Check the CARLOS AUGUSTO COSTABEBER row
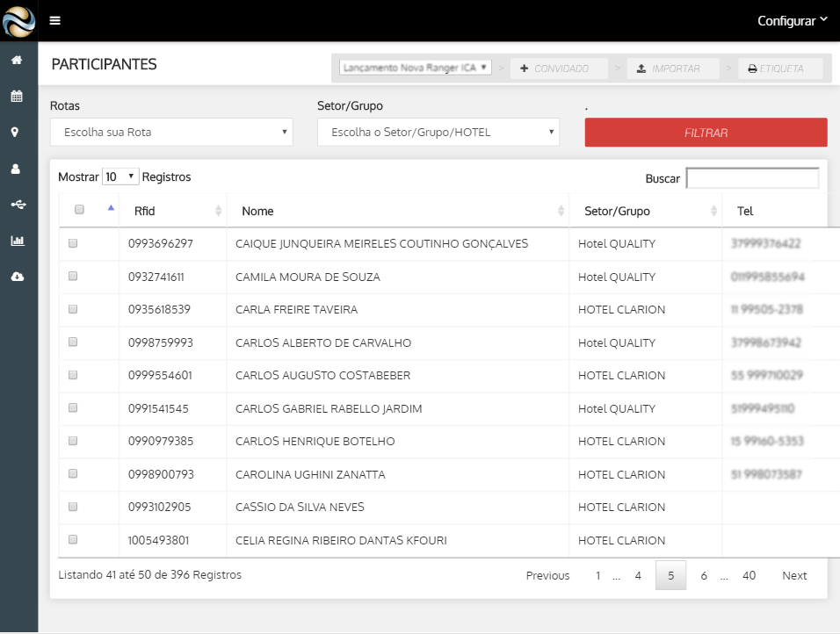Image resolution: width=840 pixels, height=634 pixels. click(x=73, y=375)
